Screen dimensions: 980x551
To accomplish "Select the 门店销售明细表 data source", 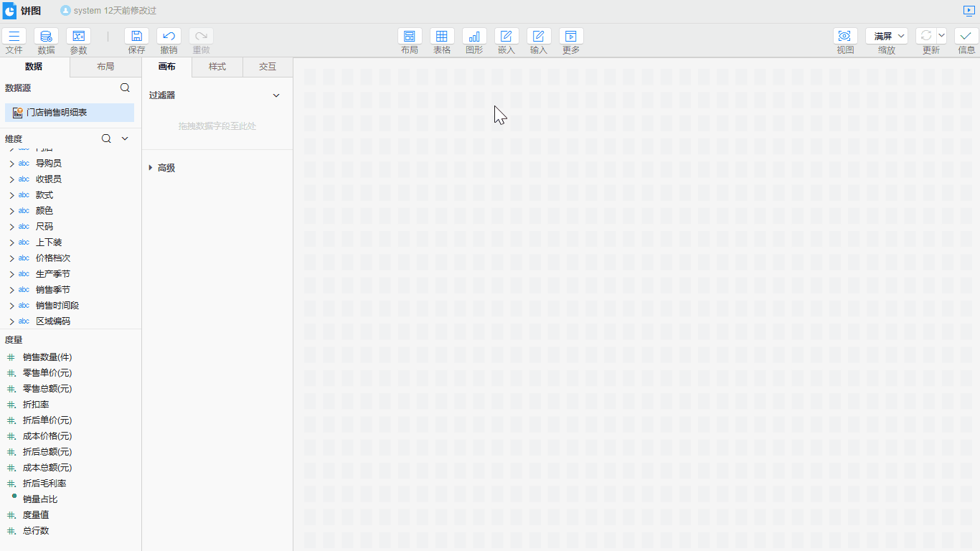I will coord(70,113).
